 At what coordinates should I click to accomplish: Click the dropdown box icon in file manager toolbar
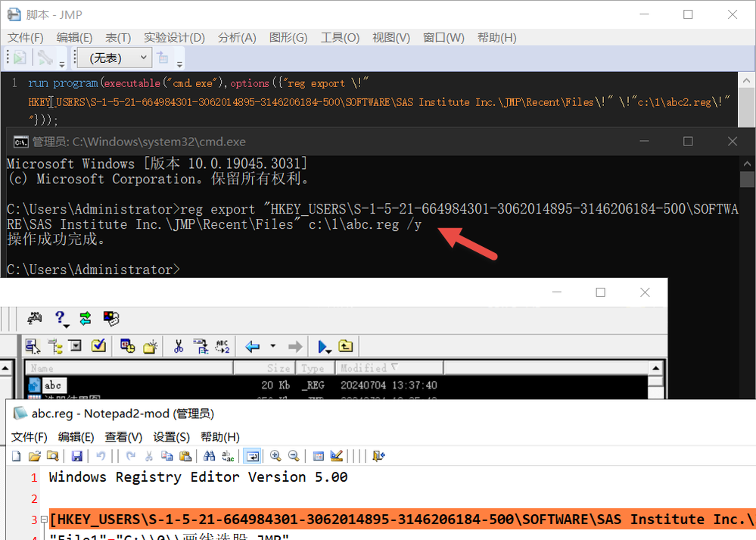click(x=76, y=345)
